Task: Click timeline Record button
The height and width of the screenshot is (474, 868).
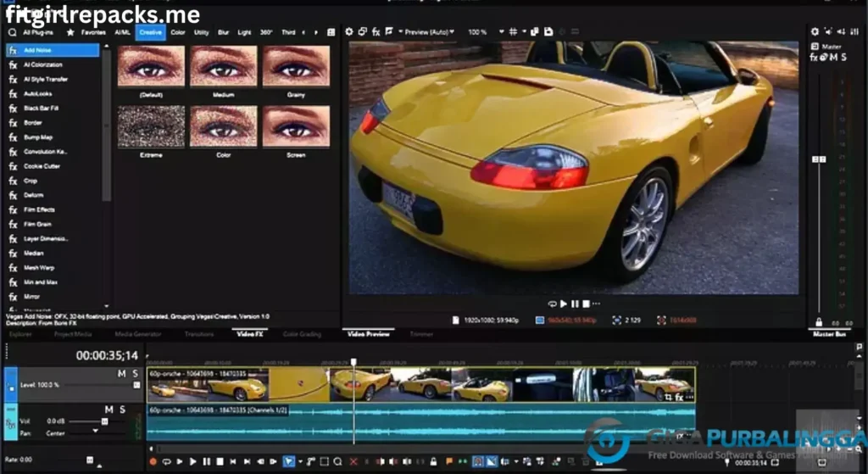Action: pos(153,461)
